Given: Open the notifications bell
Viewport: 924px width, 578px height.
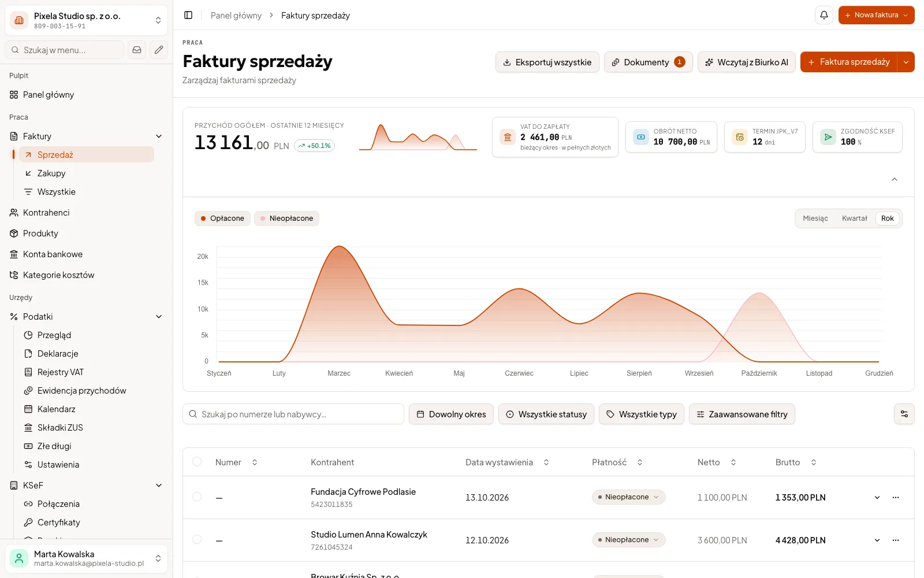Looking at the screenshot, I should 824,15.
